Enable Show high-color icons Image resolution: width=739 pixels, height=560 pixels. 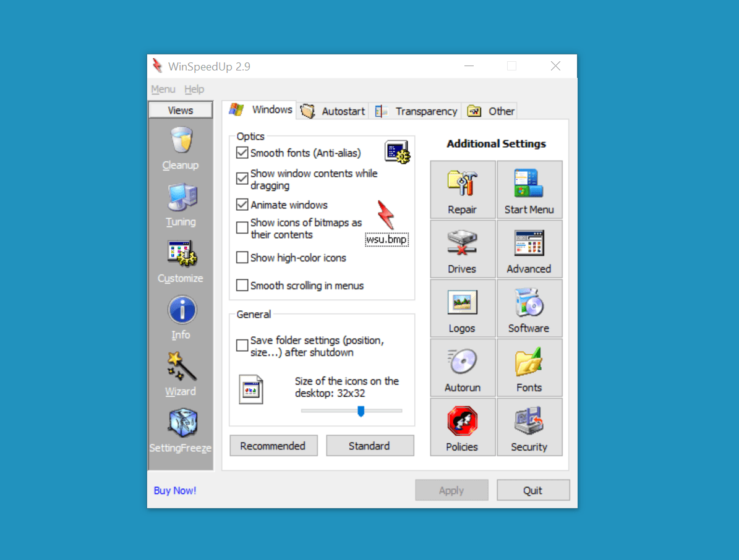click(x=242, y=258)
